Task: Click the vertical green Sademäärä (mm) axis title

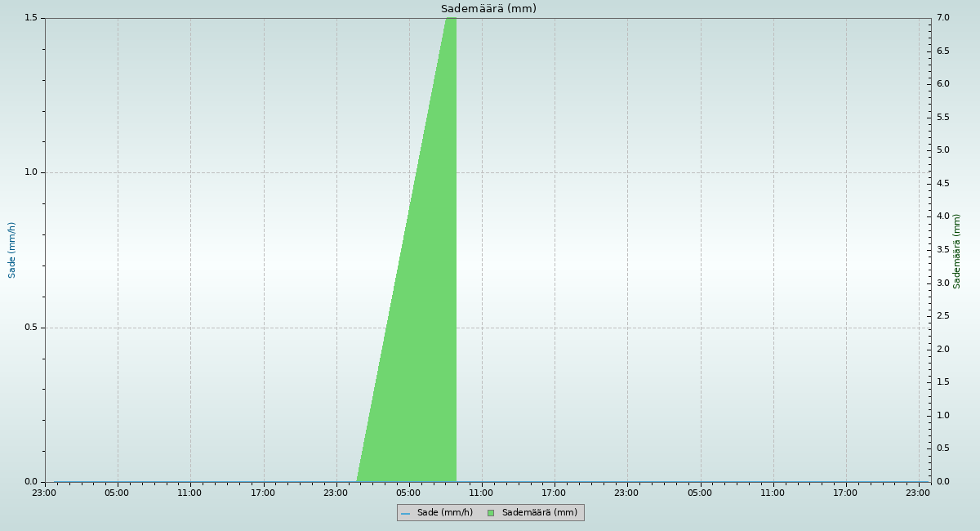Action: (x=957, y=251)
